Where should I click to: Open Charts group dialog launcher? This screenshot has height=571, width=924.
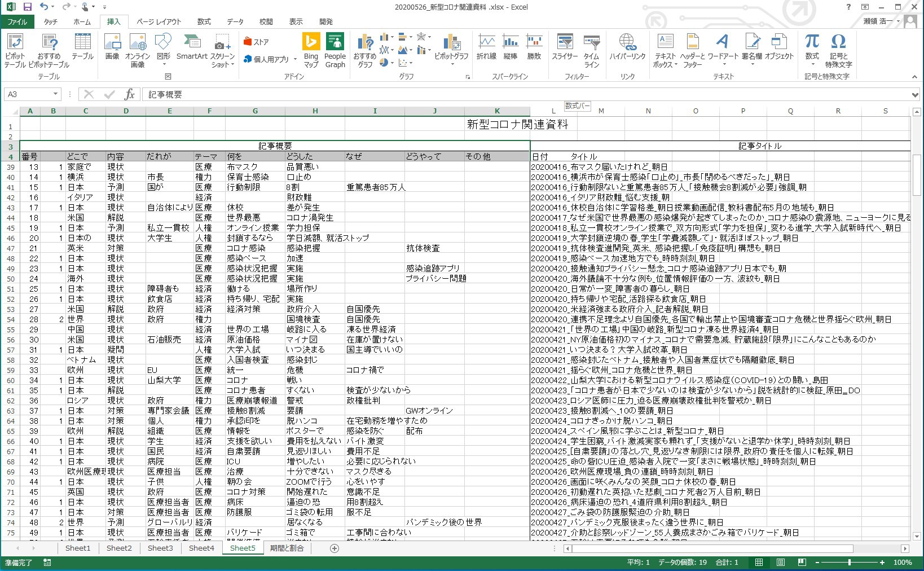[468, 77]
